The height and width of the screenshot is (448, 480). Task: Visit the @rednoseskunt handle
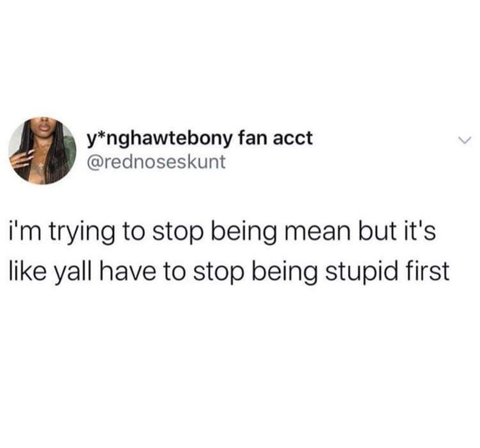point(156,162)
